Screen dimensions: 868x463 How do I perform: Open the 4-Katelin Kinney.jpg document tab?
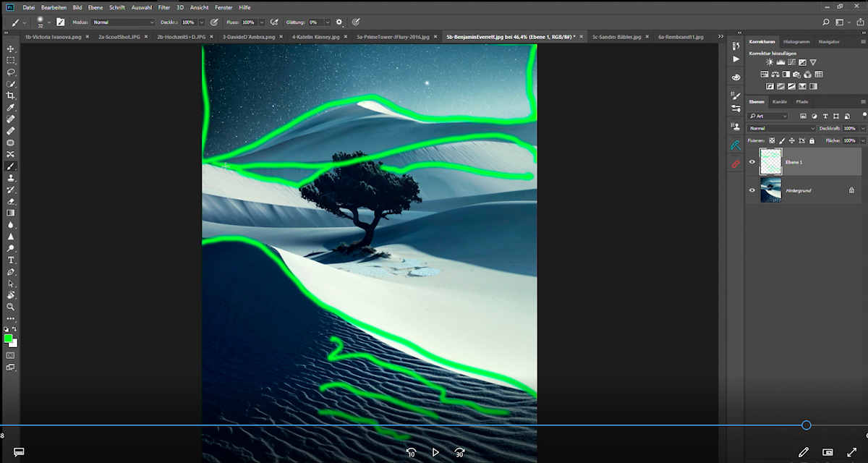coord(315,36)
